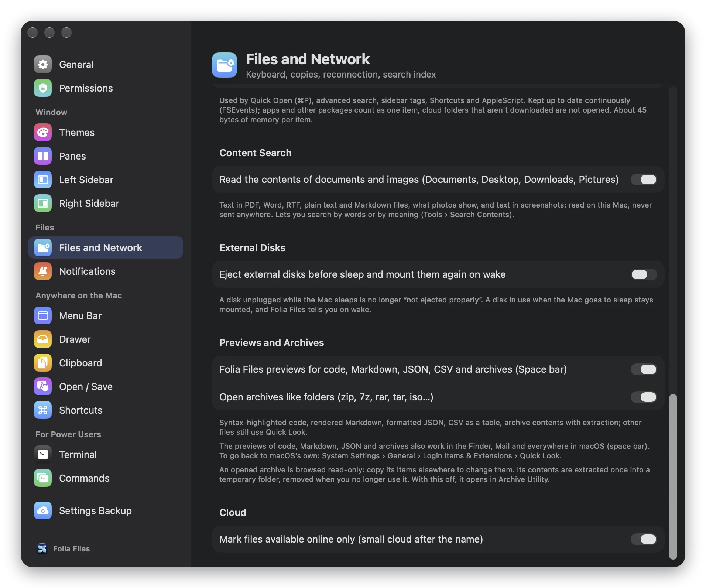This screenshot has width=706, height=588.
Task: Select Files and Network in sidebar
Action: 106,248
